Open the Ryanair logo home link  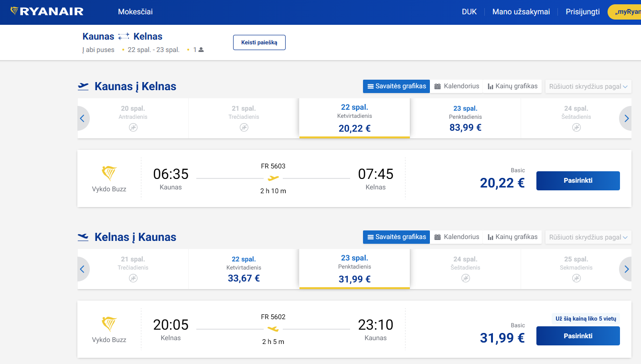click(x=47, y=11)
